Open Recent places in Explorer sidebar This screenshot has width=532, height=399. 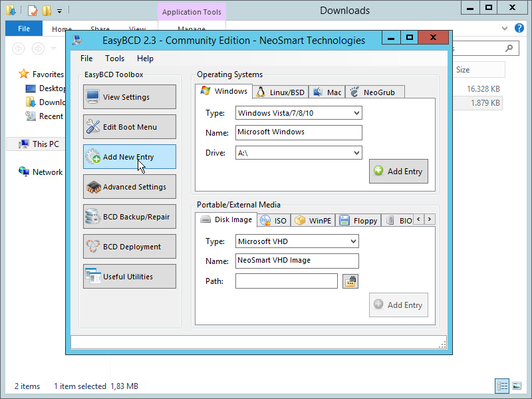45,116
